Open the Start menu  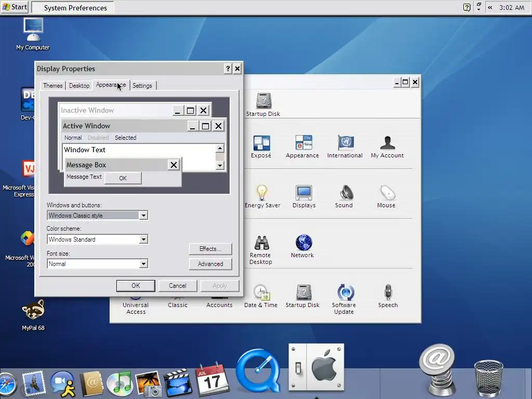[x=15, y=7]
